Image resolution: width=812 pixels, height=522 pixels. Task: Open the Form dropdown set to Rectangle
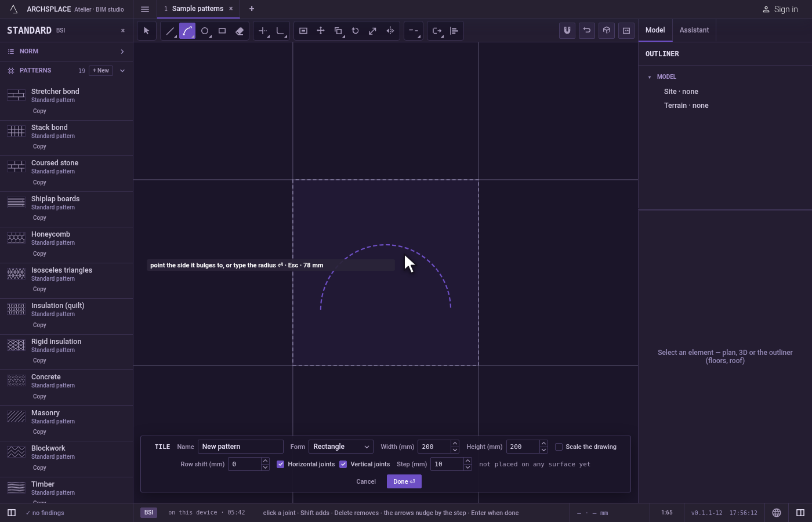tap(341, 447)
